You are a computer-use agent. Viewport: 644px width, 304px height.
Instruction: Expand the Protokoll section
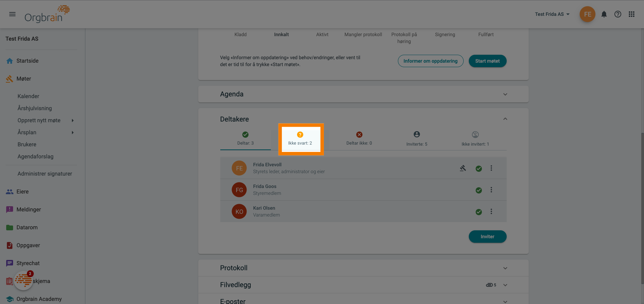tap(505, 268)
